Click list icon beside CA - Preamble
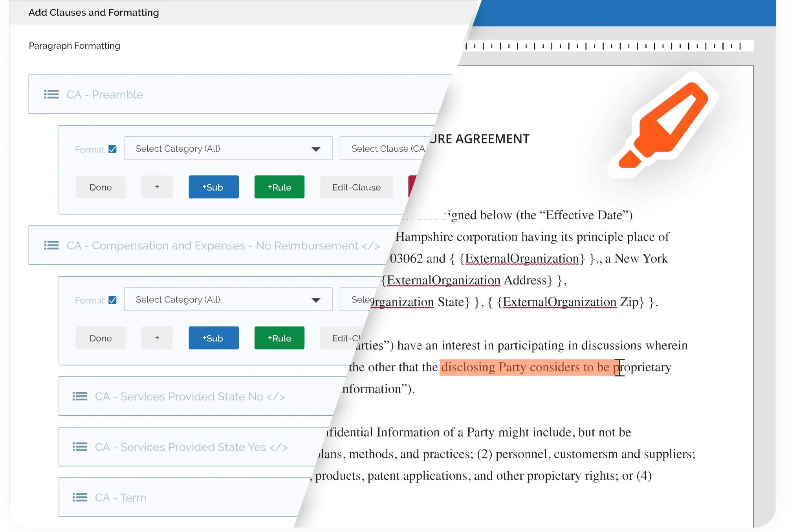This screenshot has height=532, width=799. (51, 94)
